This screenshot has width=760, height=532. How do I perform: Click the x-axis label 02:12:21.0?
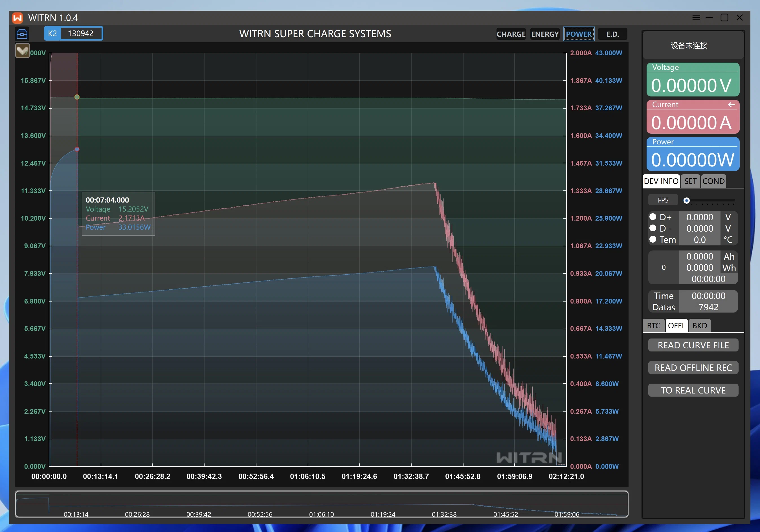pos(566,476)
